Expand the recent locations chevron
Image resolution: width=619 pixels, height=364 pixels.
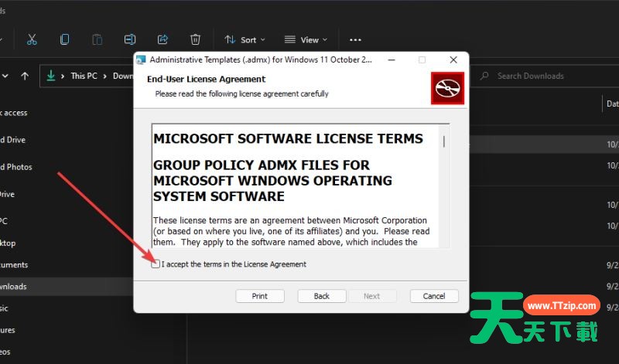pos(5,76)
